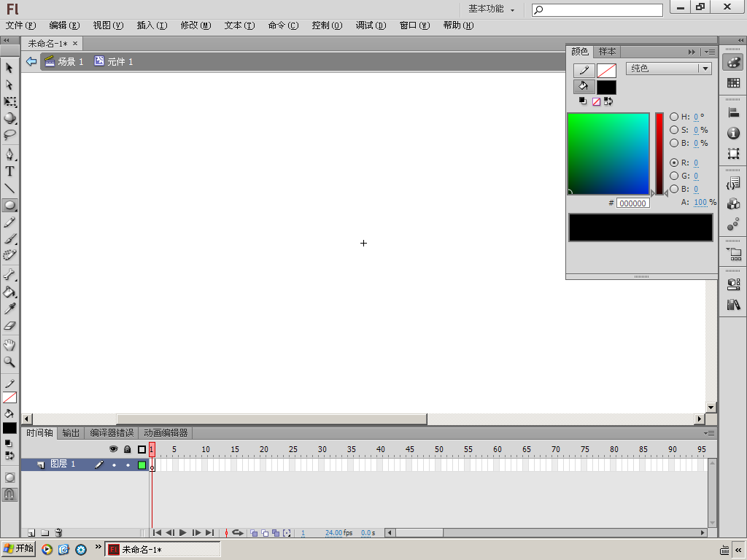Select the Free Transform tool
Image resolution: width=747 pixels, height=560 pixels.
pyautogui.click(x=9, y=101)
